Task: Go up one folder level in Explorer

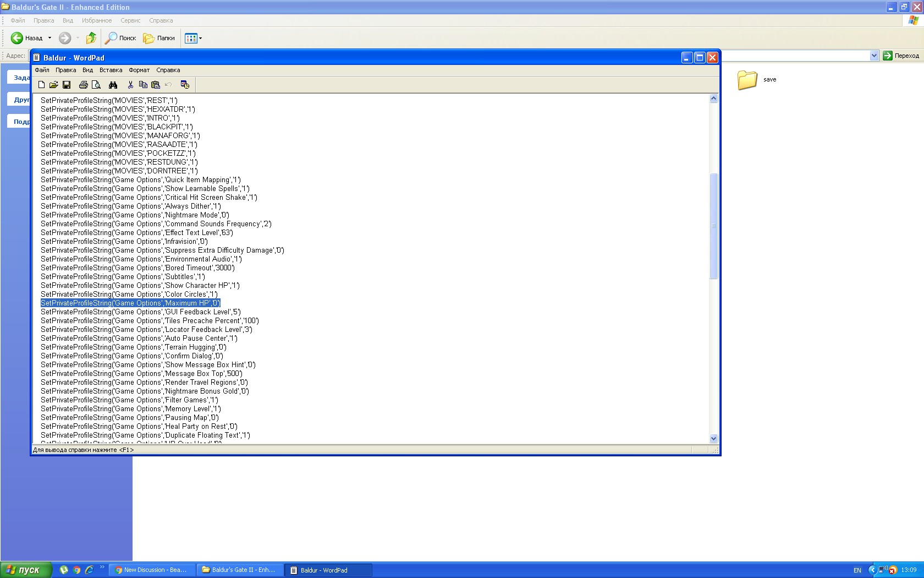Action: [91, 38]
